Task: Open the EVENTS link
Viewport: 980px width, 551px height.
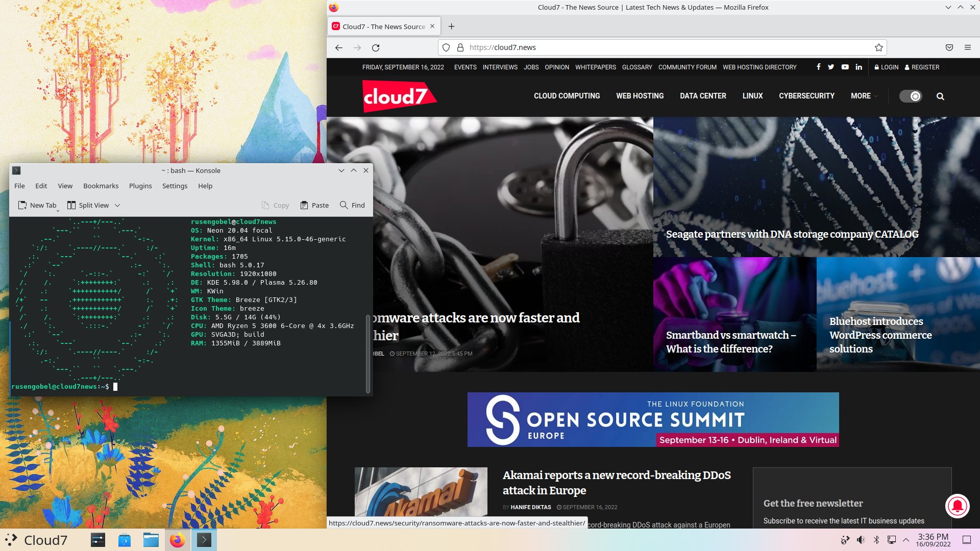Action: [x=465, y=67]
